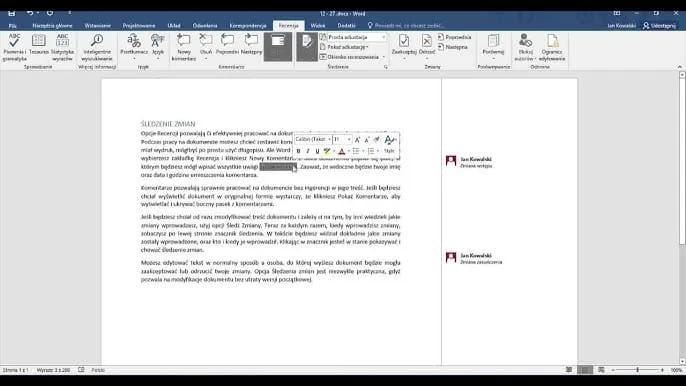
Task: Open Przetłumacz translate tool
Action: pos(134,46)
